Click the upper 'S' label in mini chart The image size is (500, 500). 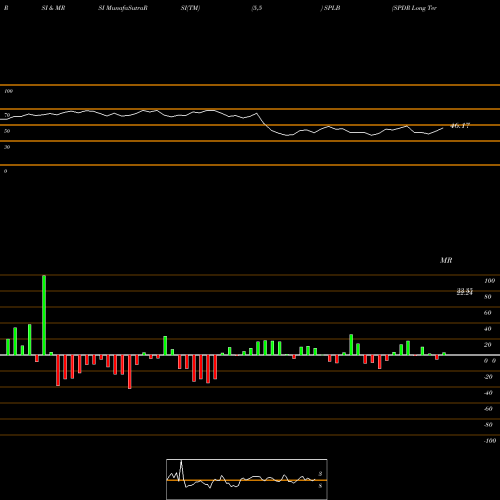click(x=320, y=474)
